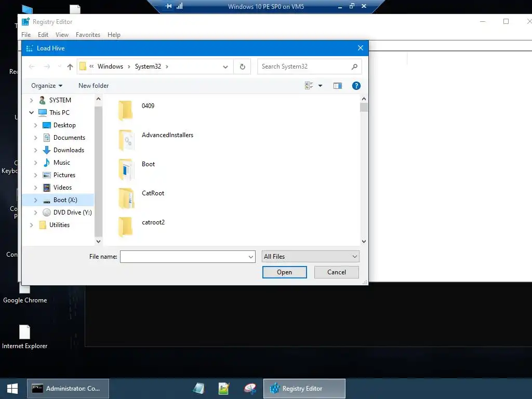Open the address bar history dropdown
This screenshot has width=532, height=399.
225,67
